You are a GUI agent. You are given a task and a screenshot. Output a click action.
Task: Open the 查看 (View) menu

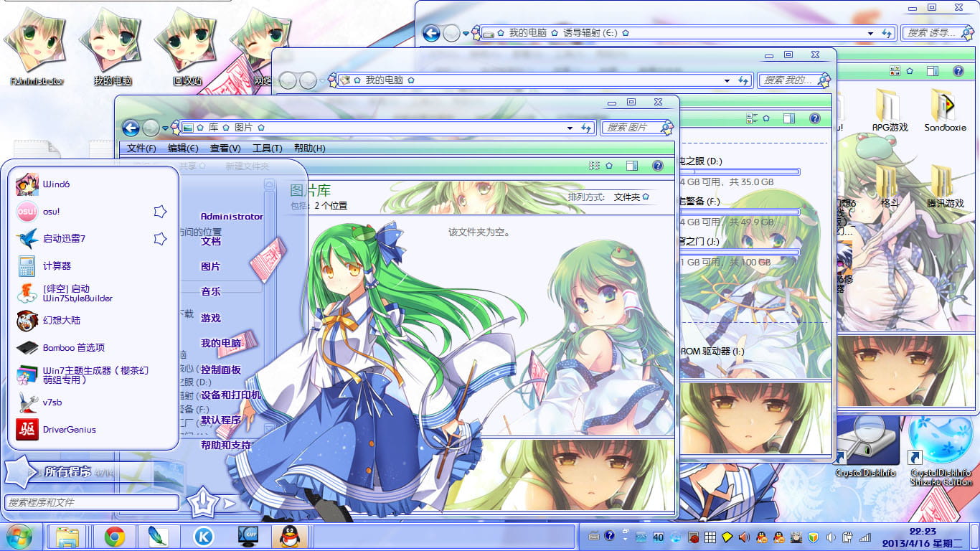[225, 149]
